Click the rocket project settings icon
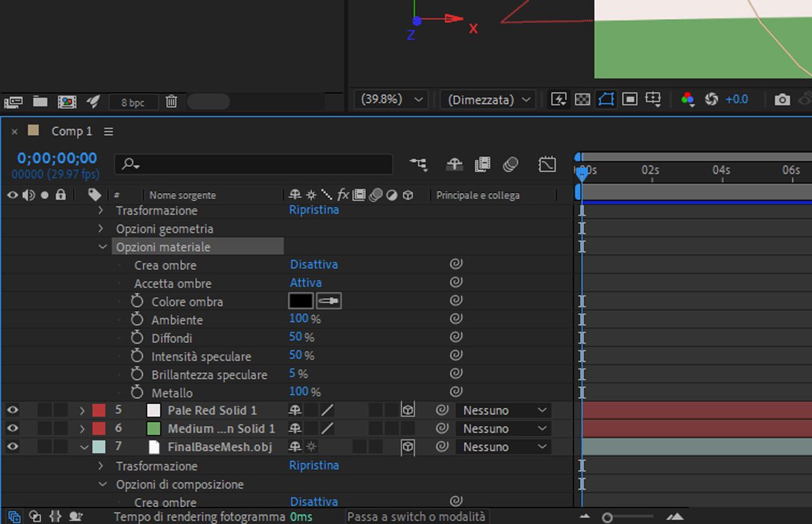 tap(93, 101)
